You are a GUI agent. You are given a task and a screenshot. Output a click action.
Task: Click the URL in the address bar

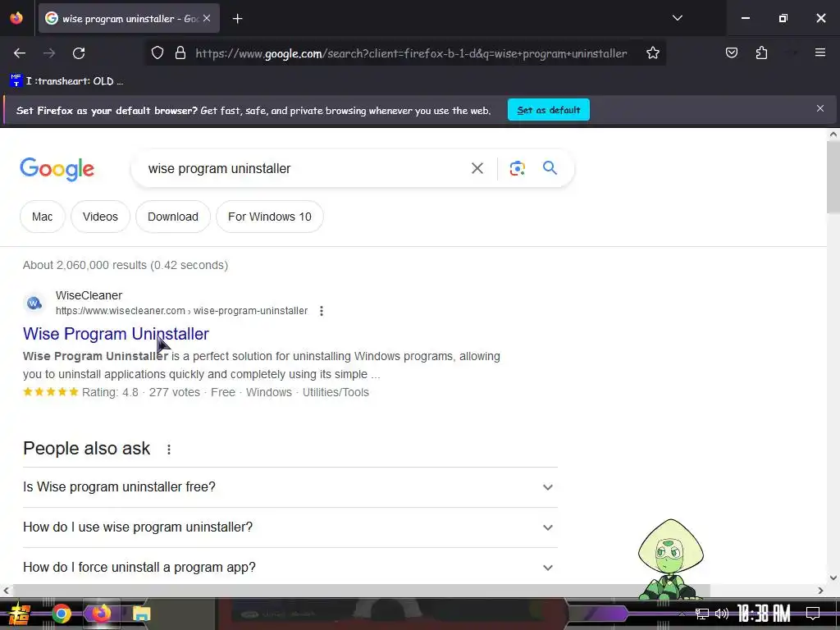(x=411, y=53)
